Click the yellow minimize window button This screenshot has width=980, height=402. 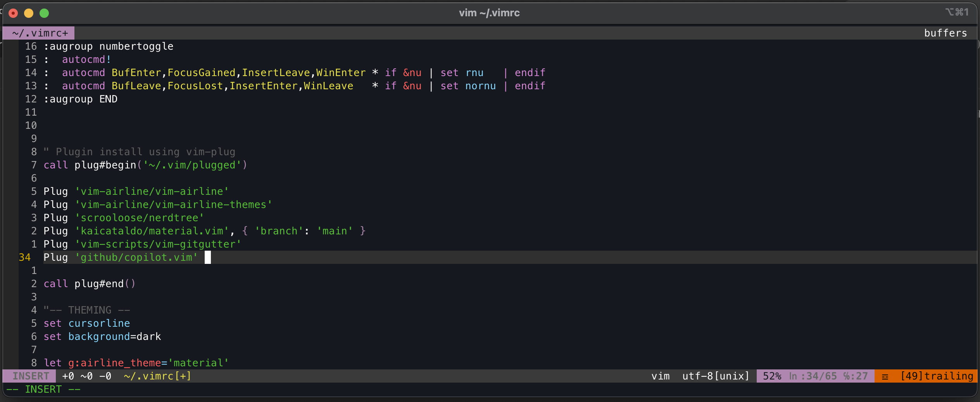pyautogui.click(x=29, y=13)
